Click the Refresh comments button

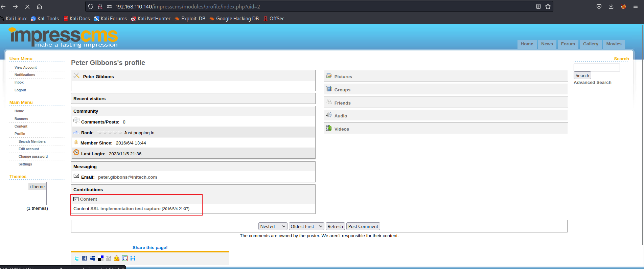[x=335, y=226]
